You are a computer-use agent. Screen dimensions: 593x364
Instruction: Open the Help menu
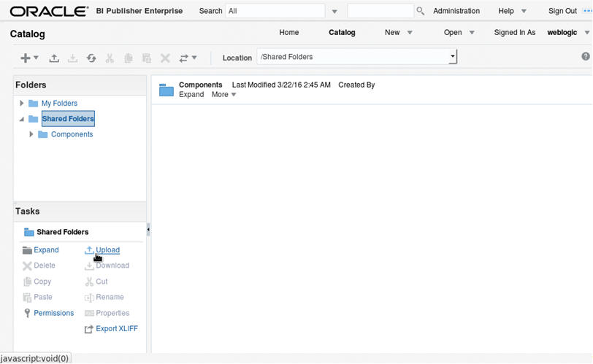506,11
